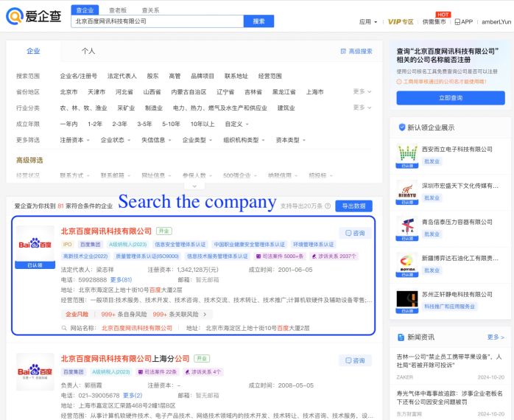This screenshot has width=514, height=420.
Task: Open the 应用 dropdown menu
Action: (368, 22)
